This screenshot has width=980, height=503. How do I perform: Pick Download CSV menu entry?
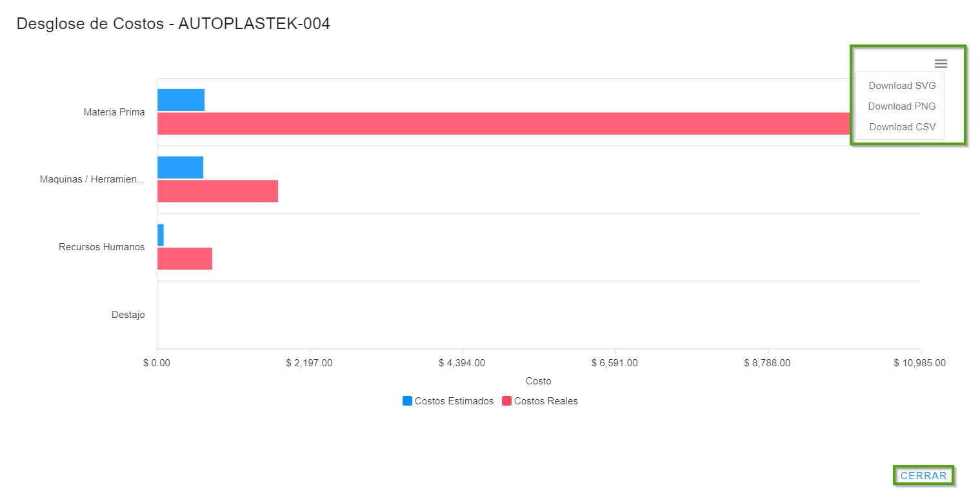click(901, 127)
